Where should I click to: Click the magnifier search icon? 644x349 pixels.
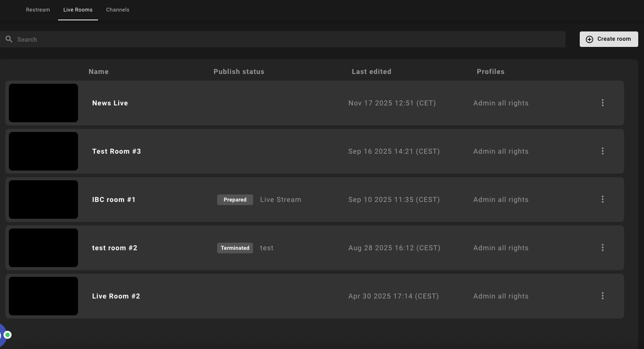tap(9, 39)
